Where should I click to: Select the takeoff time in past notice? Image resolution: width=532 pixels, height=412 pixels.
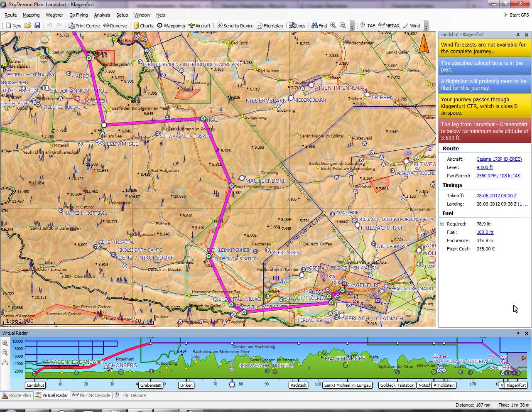(485, 66)
